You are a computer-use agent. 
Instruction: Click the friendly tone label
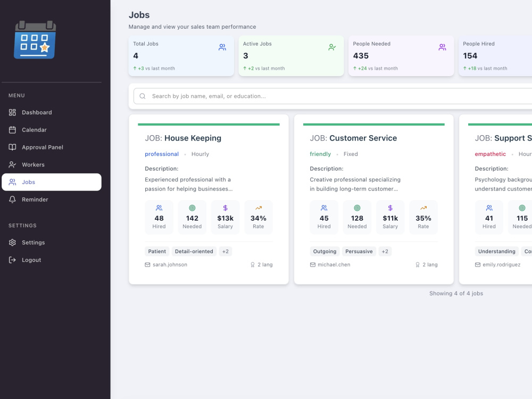tap(320, 154)
